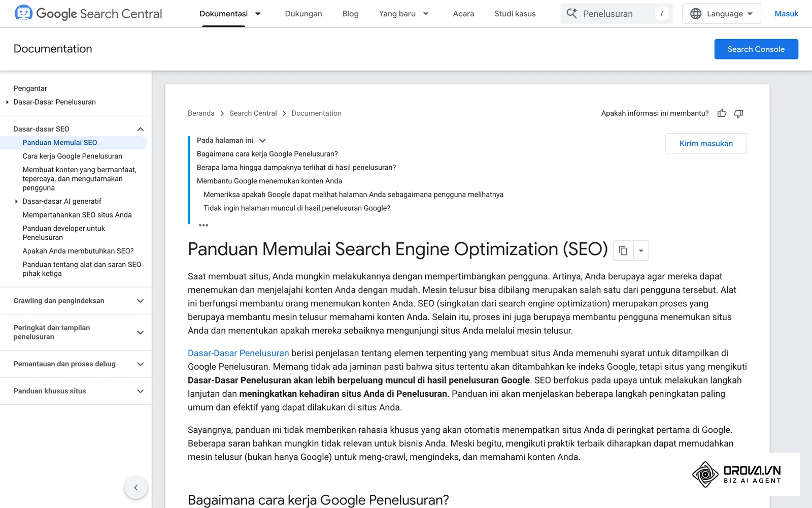This screenshot has width=812, height=508.
Task: Open the Yang baru tab
Action: [x=397, y=14]
